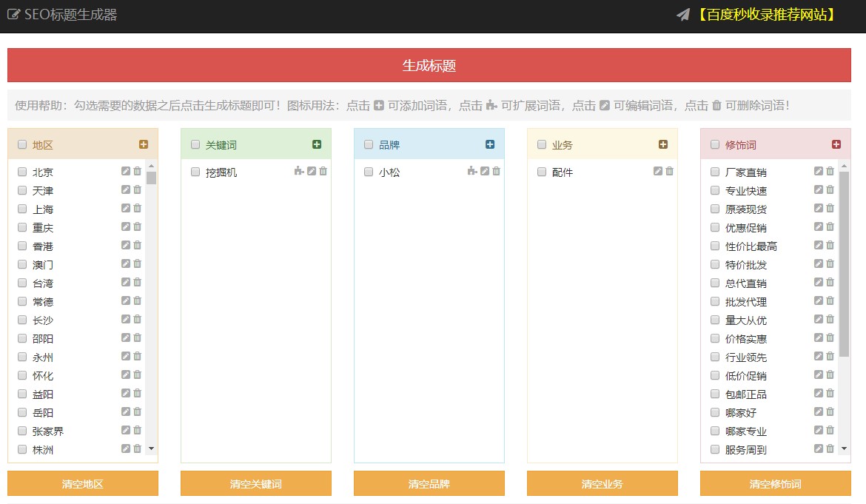Click the edit pencil icon next to 张家界
The height and width of the screenshot is (504, 866).
[x=125, y=430]
